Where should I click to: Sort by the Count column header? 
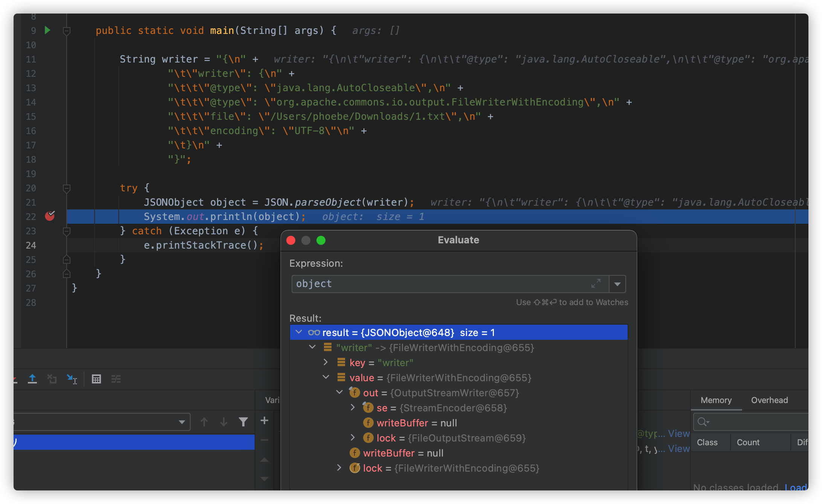click(x=748, y=442)
